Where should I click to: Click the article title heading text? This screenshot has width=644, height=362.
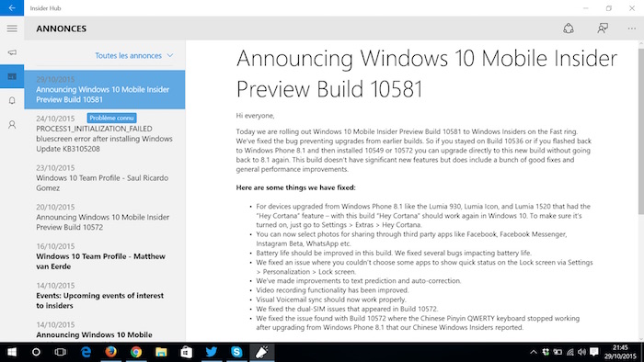coord(426,74)
